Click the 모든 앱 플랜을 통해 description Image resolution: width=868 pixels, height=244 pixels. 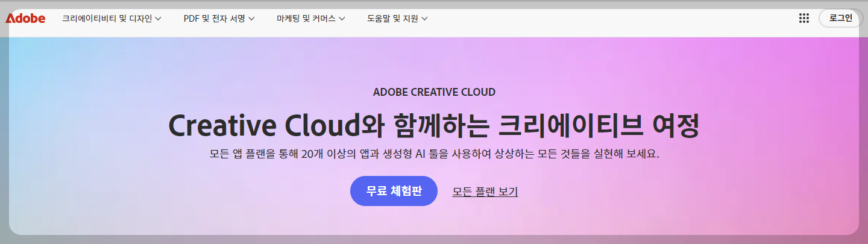coord(434,154)
